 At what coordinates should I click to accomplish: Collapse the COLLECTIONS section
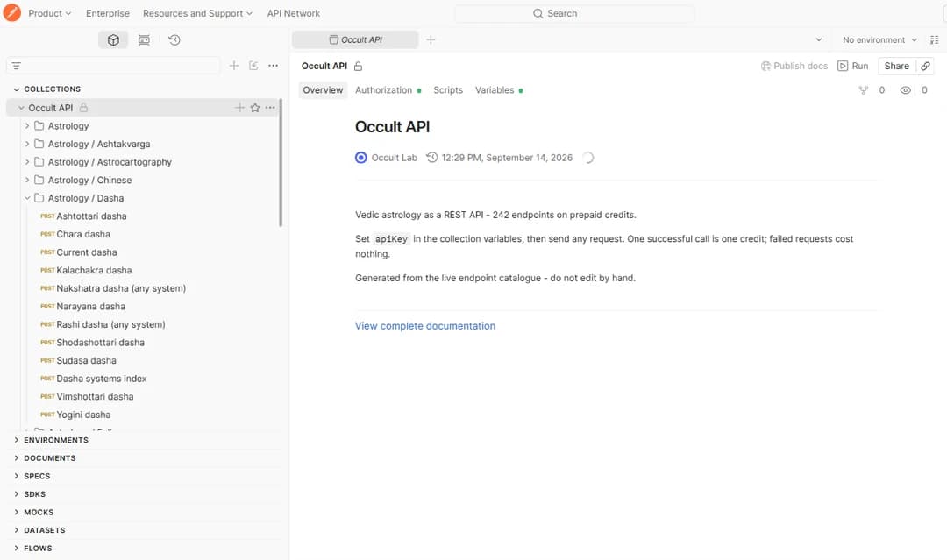point(17,89)
